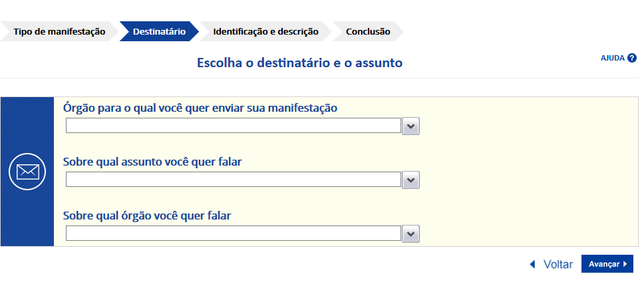Focus the Órgão para manifestação text field
Viewport: 644px width, 288px height.
coord(234,126)
